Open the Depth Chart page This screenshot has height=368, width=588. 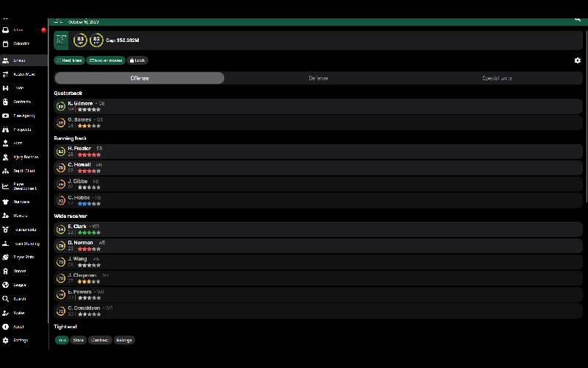(x=24, y=171)
